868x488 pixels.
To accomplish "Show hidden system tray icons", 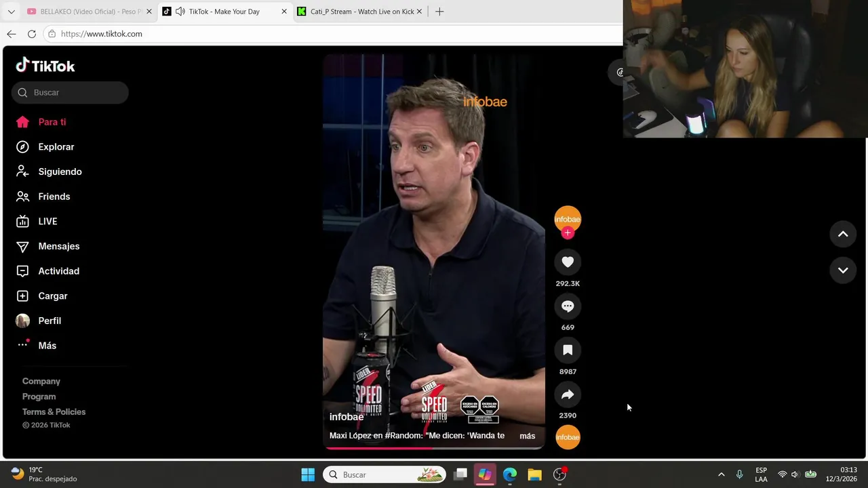I will [x=721, y=474].
